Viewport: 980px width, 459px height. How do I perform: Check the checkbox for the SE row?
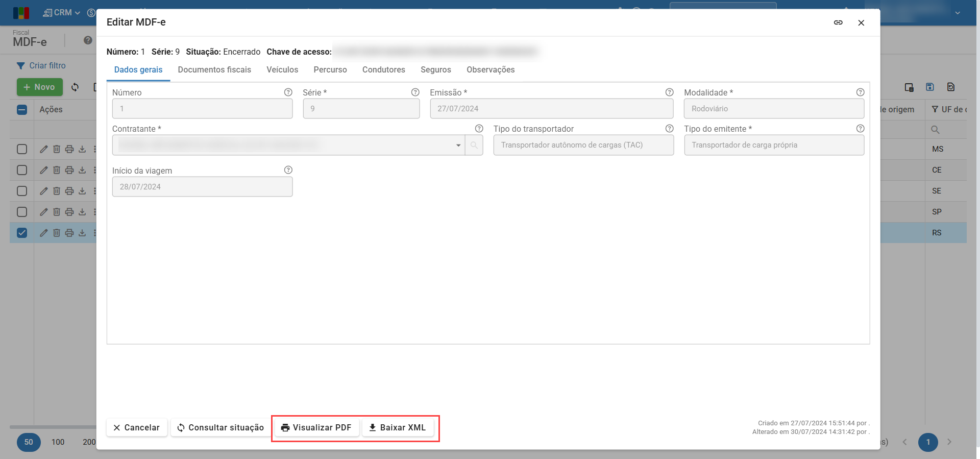22,191
